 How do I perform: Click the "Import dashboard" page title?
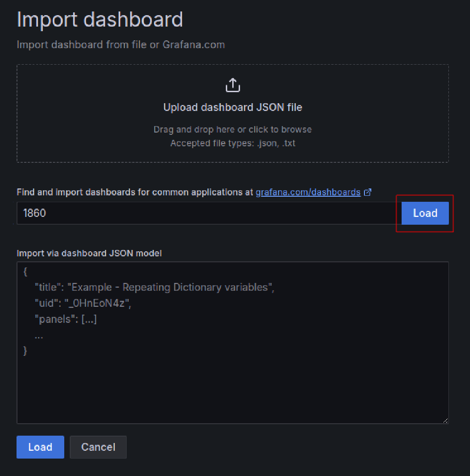point(100,20)
